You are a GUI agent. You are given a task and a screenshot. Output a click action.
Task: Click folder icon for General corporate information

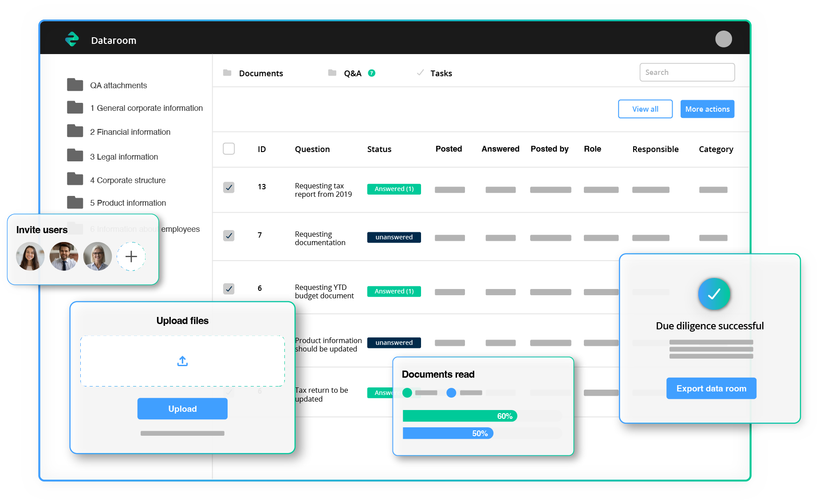(75, 107)
